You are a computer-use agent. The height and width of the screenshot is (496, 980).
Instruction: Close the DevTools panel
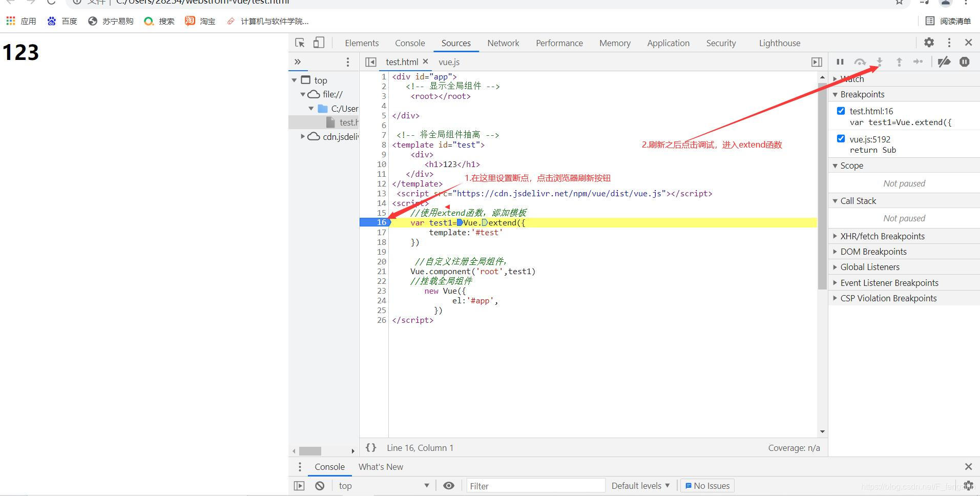pos(968,43)
